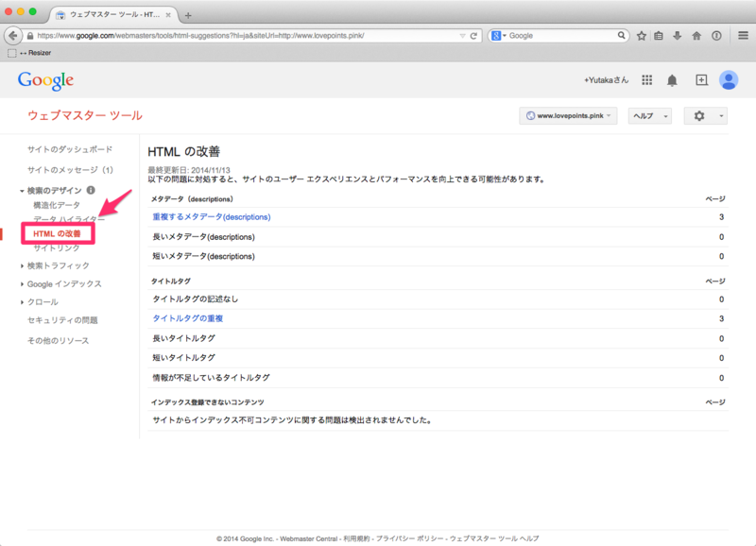This screenshot has width=756, height=546.
Task: Open the downloads arrow icon
Action: [678, 36]
